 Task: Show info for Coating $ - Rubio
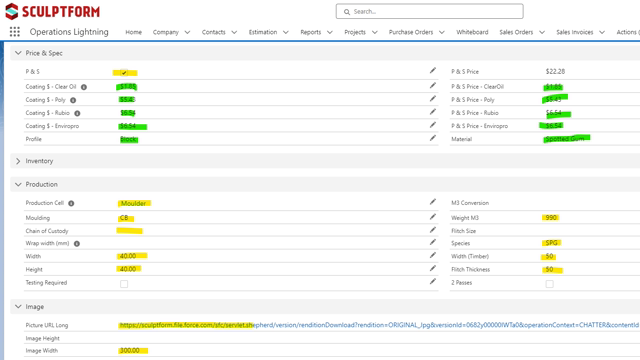click(x=77, y=113)
